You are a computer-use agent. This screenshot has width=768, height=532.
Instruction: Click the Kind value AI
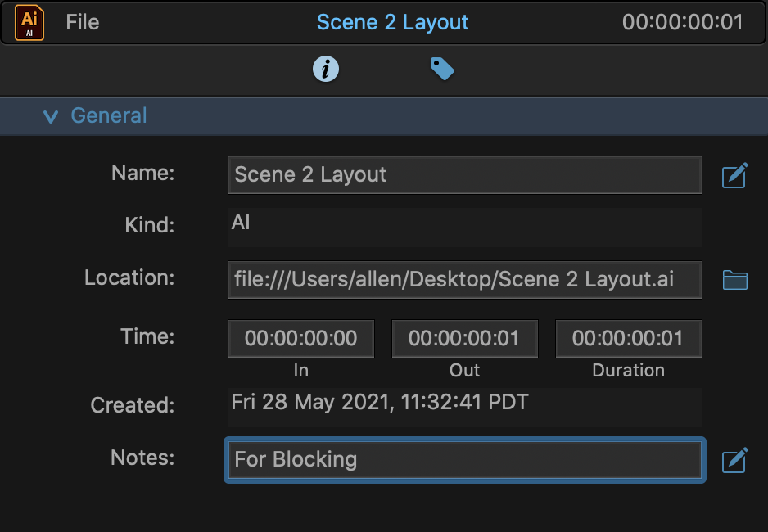[x=241, y=223]
